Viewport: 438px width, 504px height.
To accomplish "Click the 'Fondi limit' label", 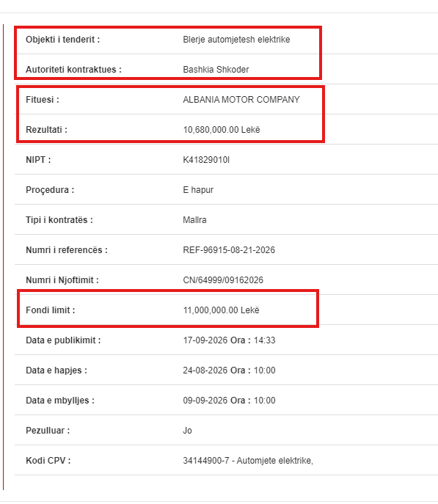I will tap(50, 310).
